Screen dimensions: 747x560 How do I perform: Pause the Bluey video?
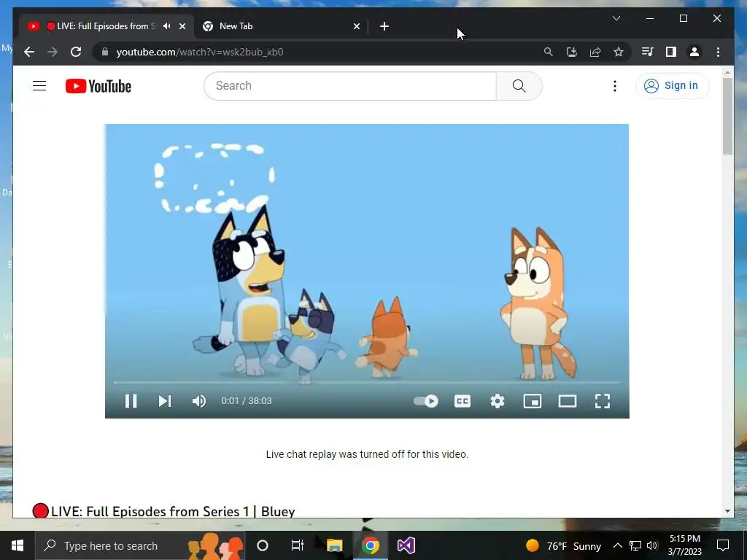click(x=131, y=401)
